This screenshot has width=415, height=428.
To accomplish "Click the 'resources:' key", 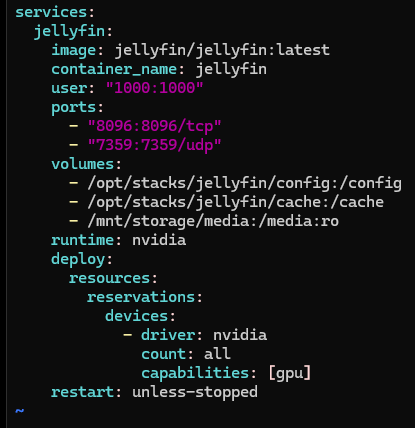I will (113, 278).
